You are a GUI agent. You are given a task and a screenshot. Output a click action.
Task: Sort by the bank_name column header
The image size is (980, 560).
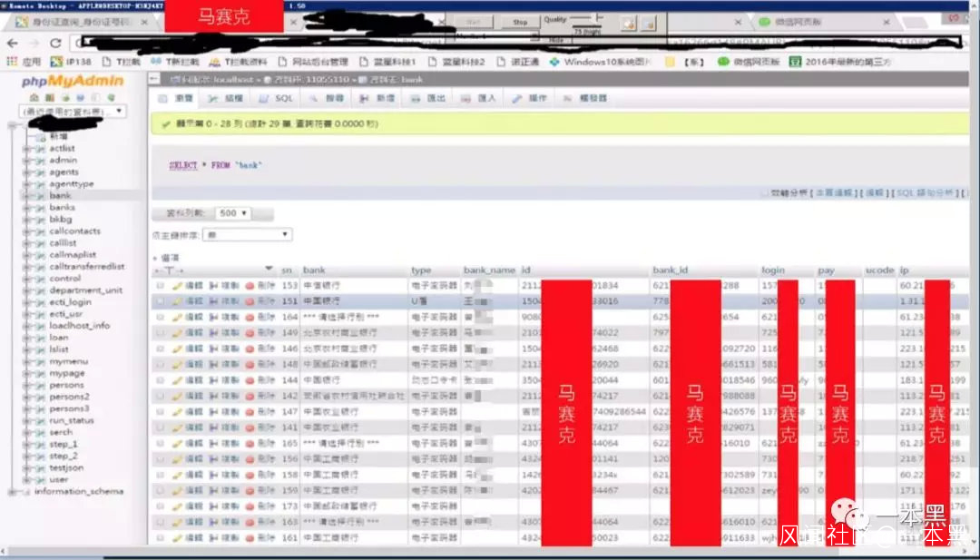tap(489, 270)
